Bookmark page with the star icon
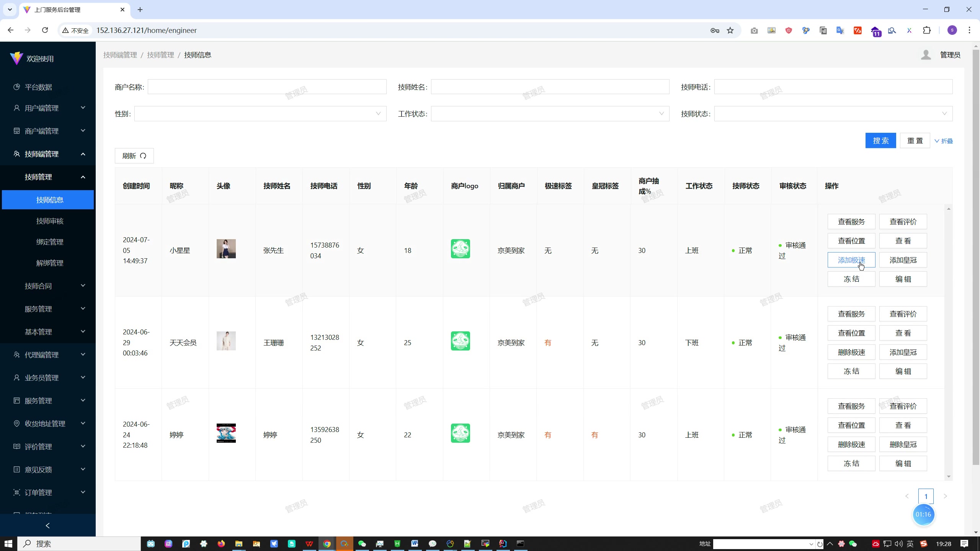The width and height of the screenshot is (980, 551). coord(730,30)
